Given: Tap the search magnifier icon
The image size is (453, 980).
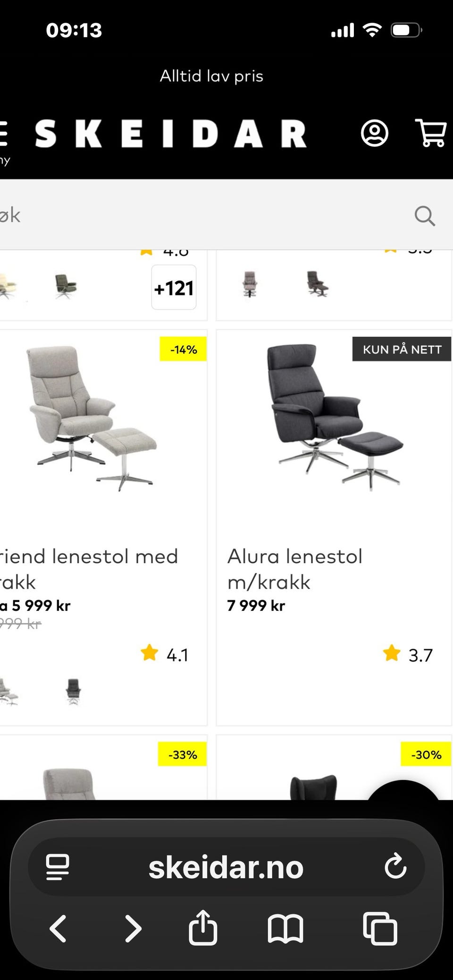Looking at the screenshot, I should 425,216.
